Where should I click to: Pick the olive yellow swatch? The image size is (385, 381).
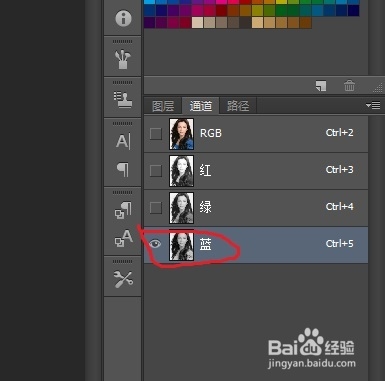[x=258, y=11]
